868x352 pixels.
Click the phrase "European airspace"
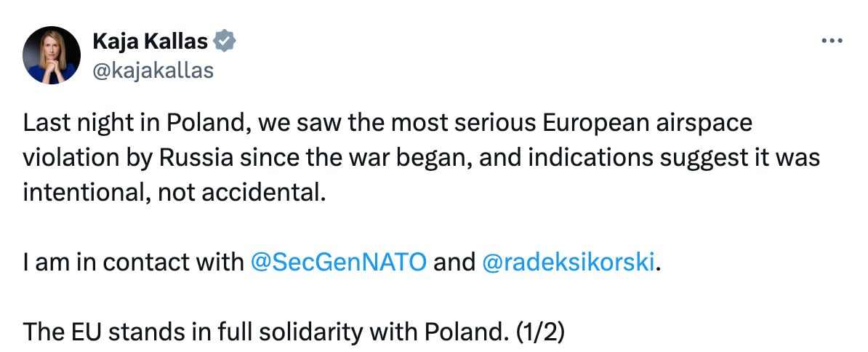pos(646,123)
